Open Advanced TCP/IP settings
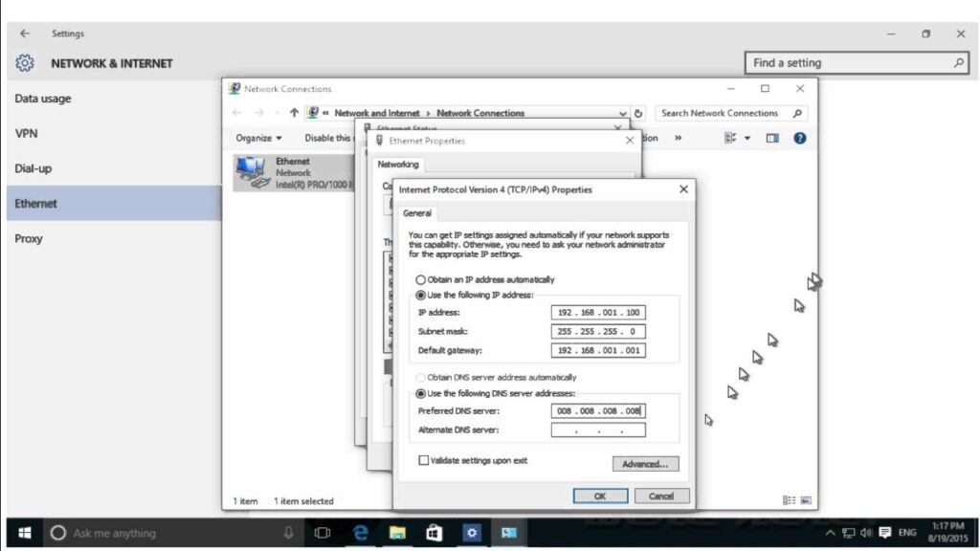The image size is (980, 551). tap(645, 464)
